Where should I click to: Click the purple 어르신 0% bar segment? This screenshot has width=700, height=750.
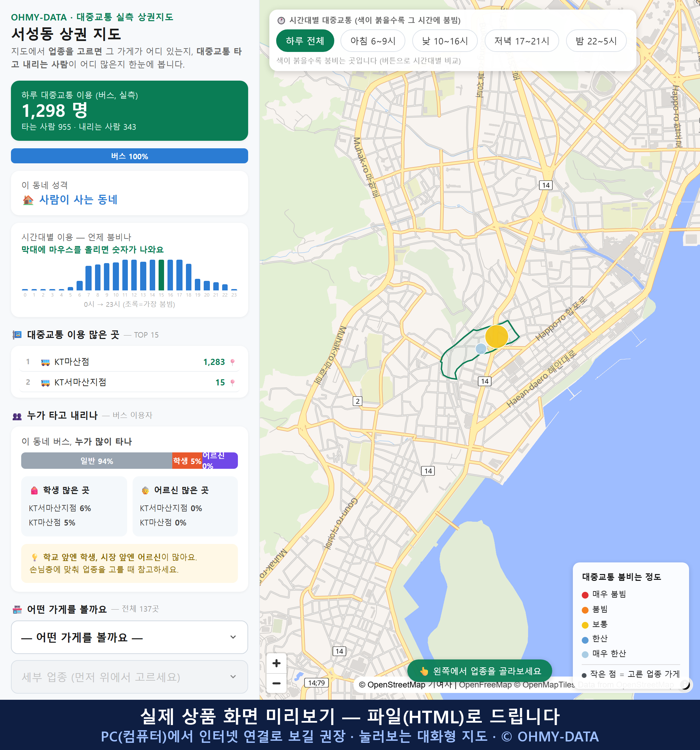220,461
